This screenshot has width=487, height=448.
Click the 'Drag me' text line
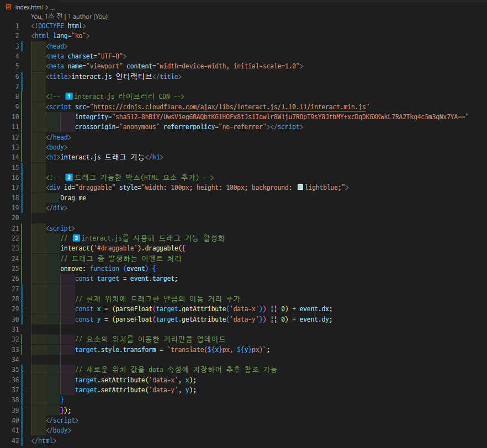[x=73, y=198]
